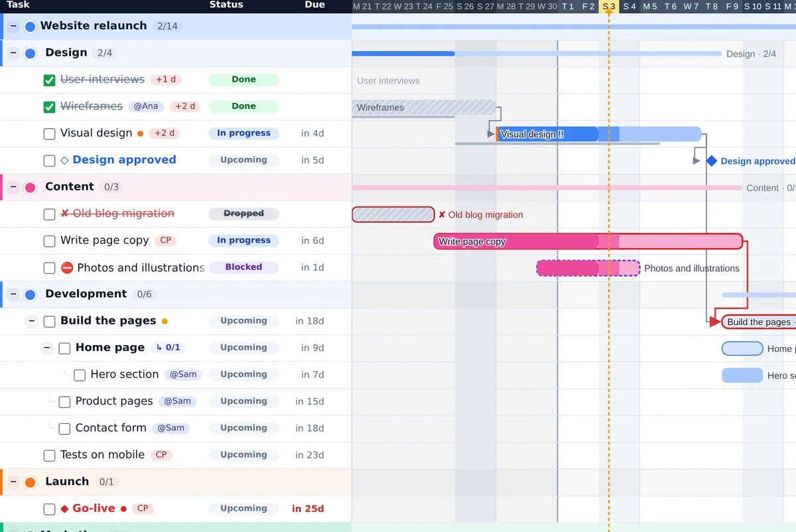Check the Visual design checkbox

click(x=49, y=134)
